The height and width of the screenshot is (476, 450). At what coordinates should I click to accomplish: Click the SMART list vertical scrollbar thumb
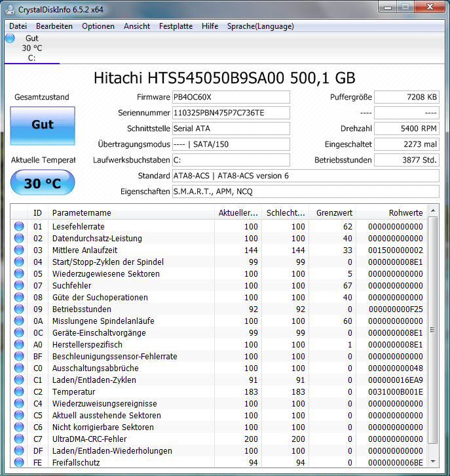pyautogui.click(x=433, y=330)
